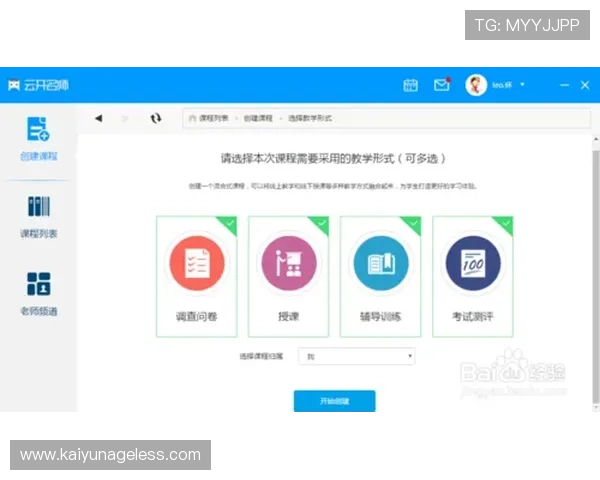
Task: Toggle the 授课 card checkmark
Action: click(x=321, y=223)
